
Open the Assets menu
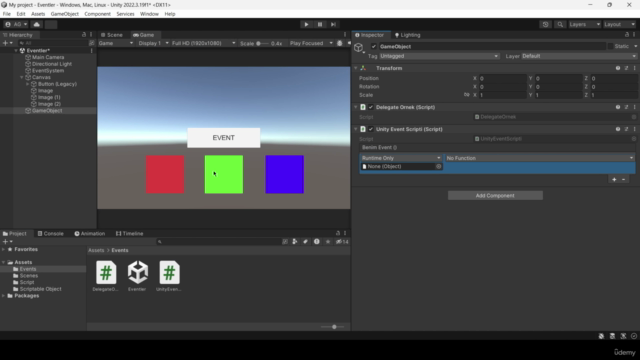[x=38, y=14]
